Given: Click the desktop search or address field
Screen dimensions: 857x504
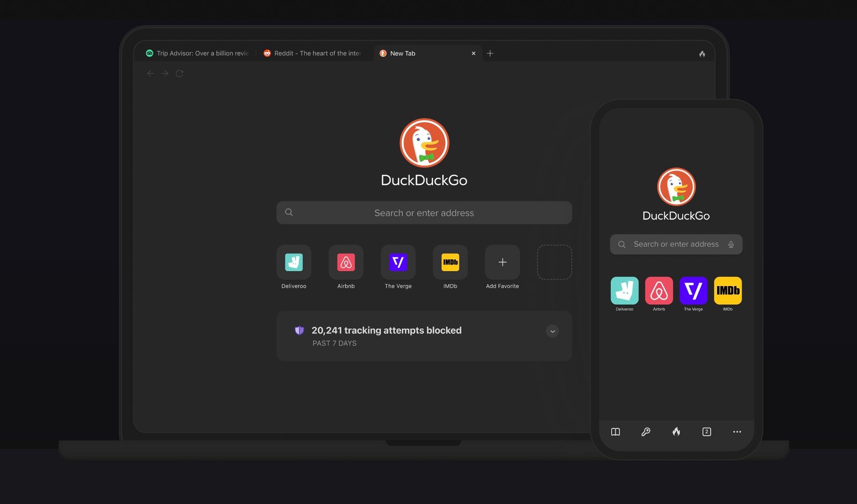Looking at the screenshot, I should coord(424,213).
